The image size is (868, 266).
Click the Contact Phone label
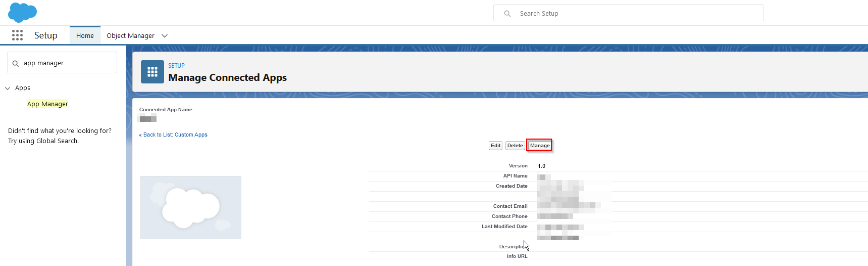tap(509, 216)
